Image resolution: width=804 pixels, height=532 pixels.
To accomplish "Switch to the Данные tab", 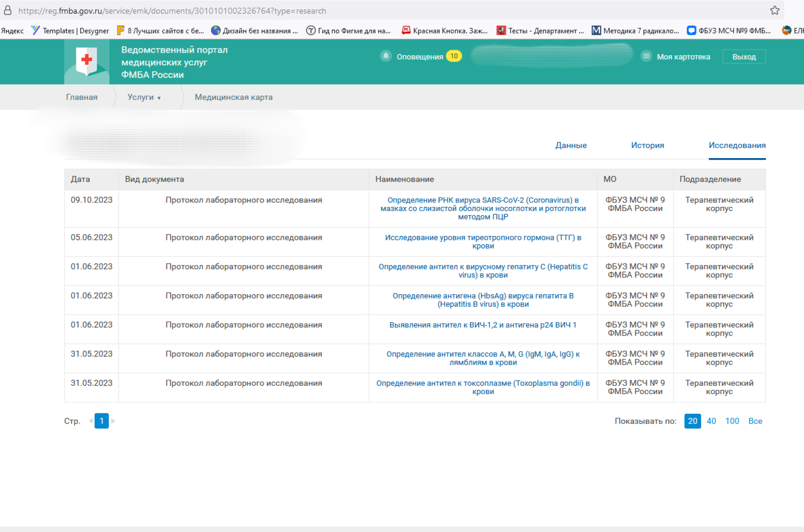I will [571, 145].
